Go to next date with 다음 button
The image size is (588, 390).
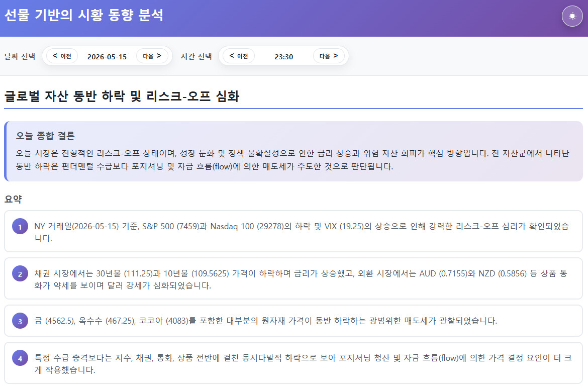tap(152, 56)
